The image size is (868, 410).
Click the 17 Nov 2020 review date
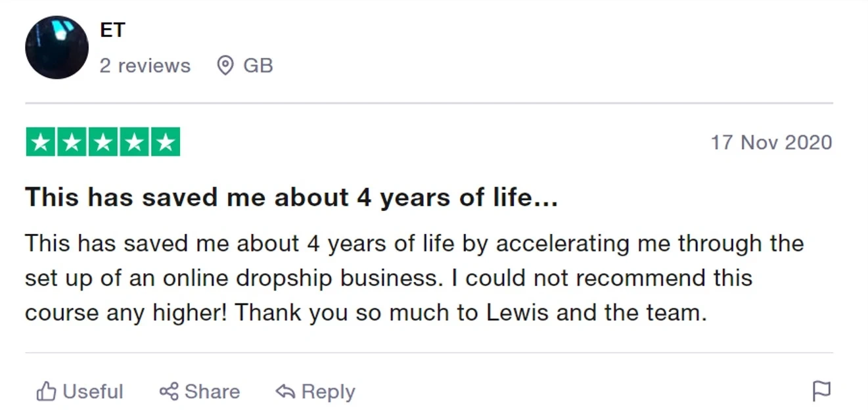(x=771, y=142)
